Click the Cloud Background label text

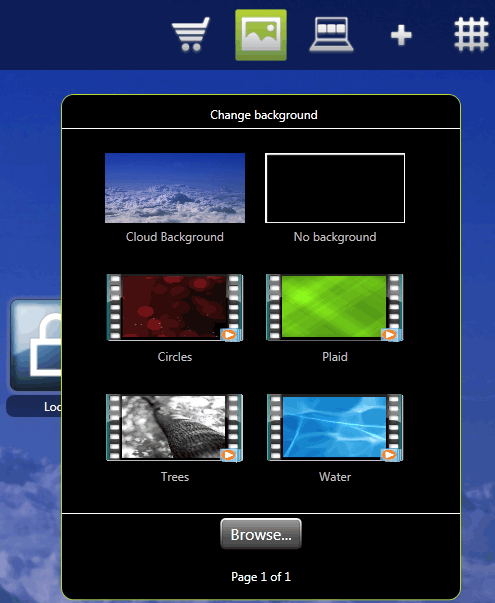click(175, 237)
